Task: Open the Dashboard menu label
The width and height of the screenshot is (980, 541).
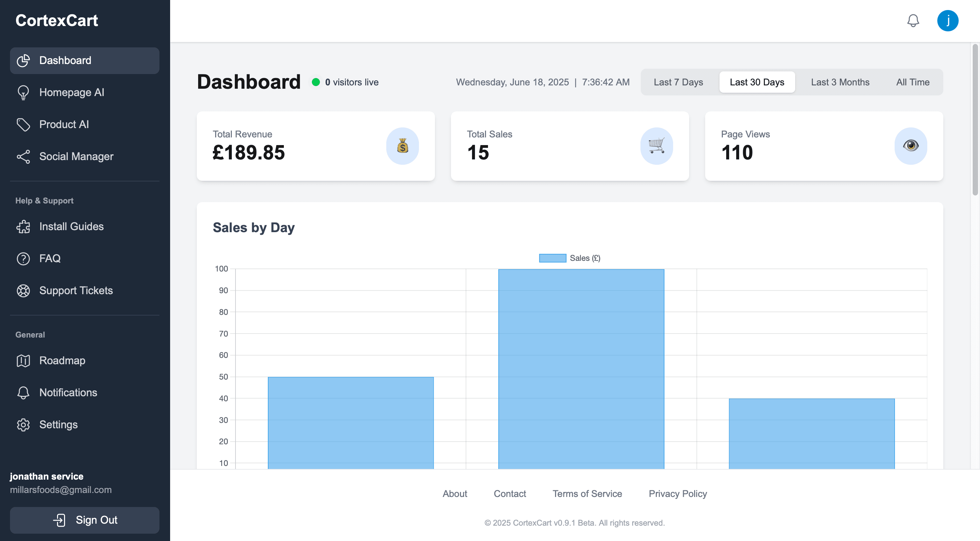Action: [x=65, y=60]
